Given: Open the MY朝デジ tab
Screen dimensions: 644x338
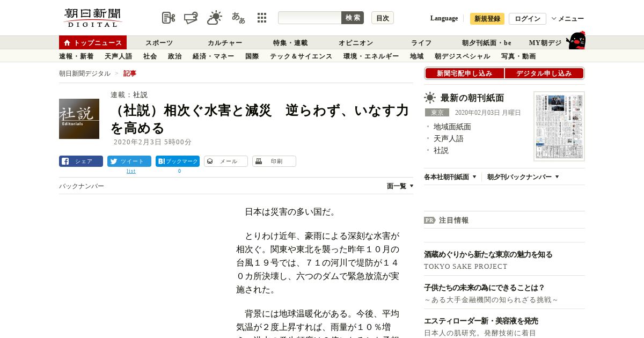Looking at the screenshot, I should coord(545,43).
